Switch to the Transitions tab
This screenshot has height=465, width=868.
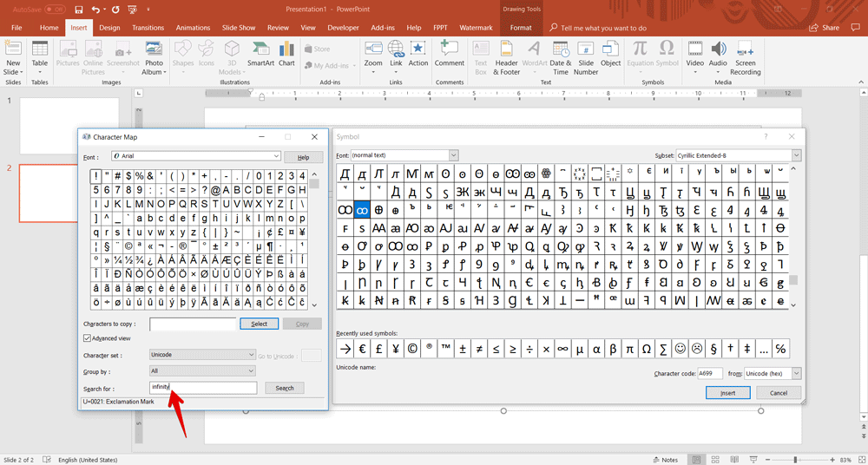pyautogui.click(x=148, y=28)
